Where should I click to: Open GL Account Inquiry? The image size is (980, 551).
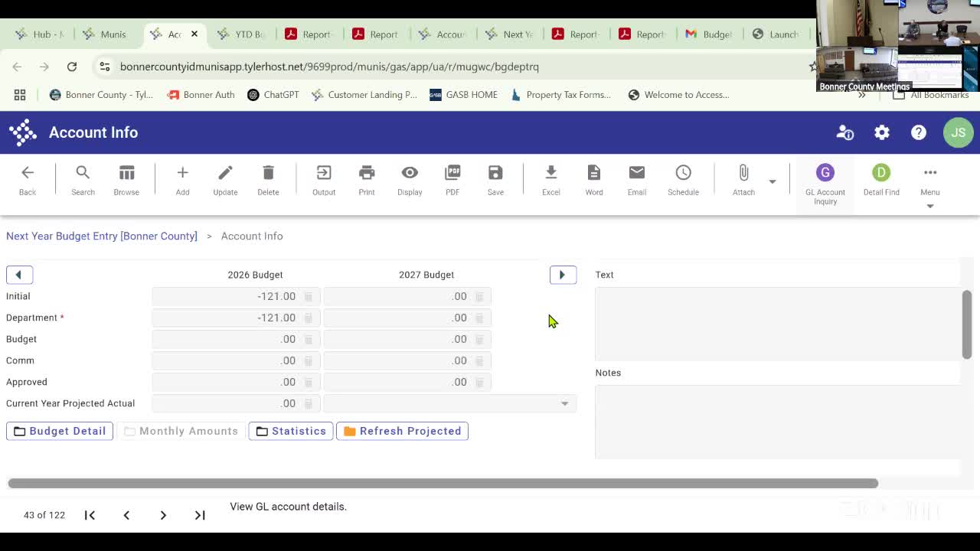click(x=825, y=185)
